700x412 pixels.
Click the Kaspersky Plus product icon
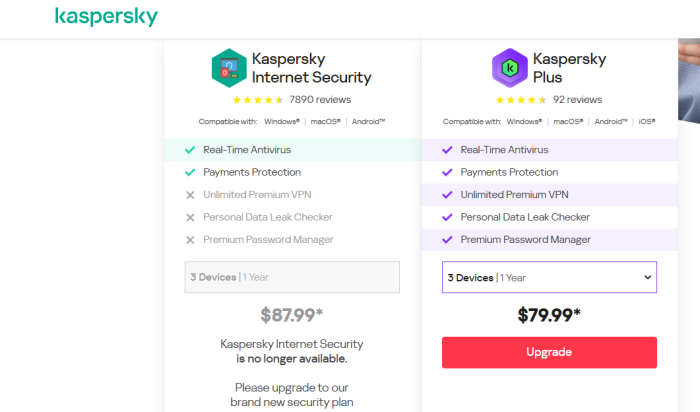tap(510, 67)
